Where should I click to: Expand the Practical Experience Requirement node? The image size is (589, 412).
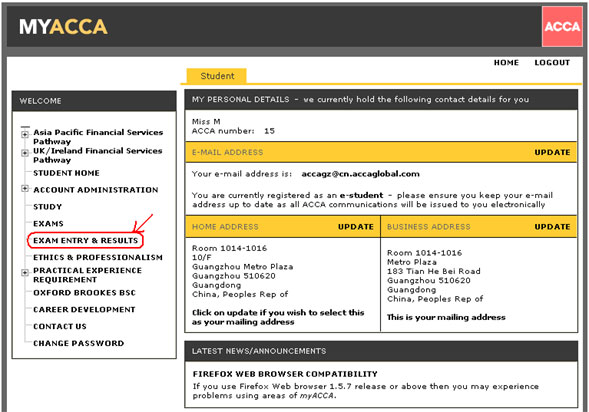(x=25, y=272)
